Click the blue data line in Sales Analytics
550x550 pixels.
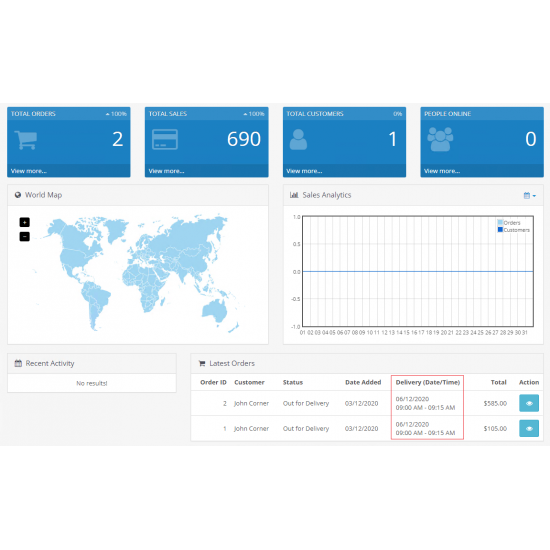click(x=418, y=271)
